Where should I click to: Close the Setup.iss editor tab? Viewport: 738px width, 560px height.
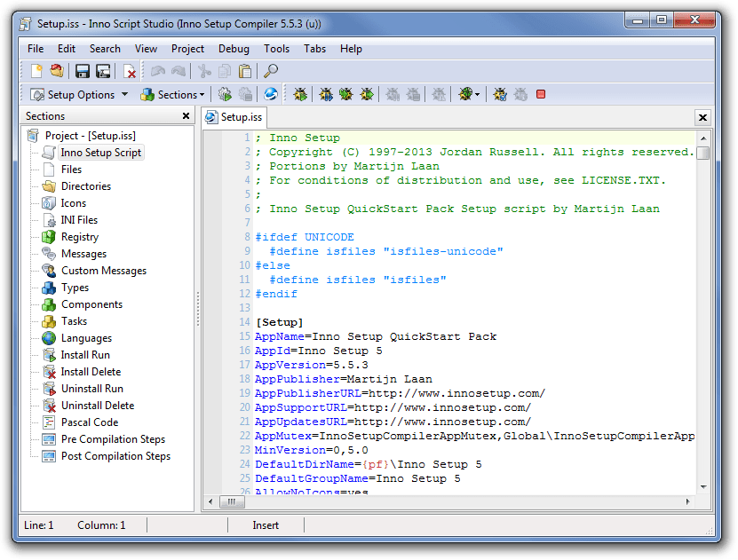click(x=702, y=117)
